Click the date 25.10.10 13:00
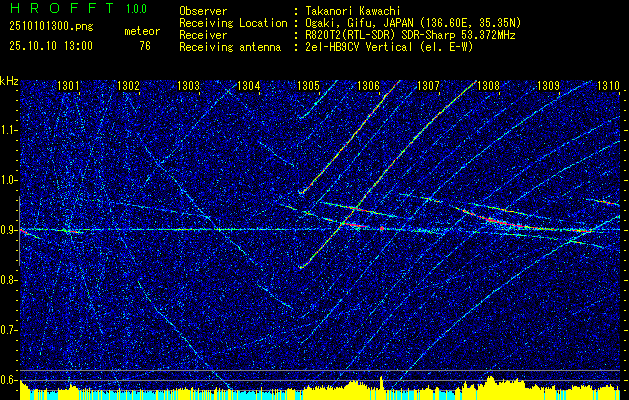Screen dimensions: 629x400 [51, 46]
